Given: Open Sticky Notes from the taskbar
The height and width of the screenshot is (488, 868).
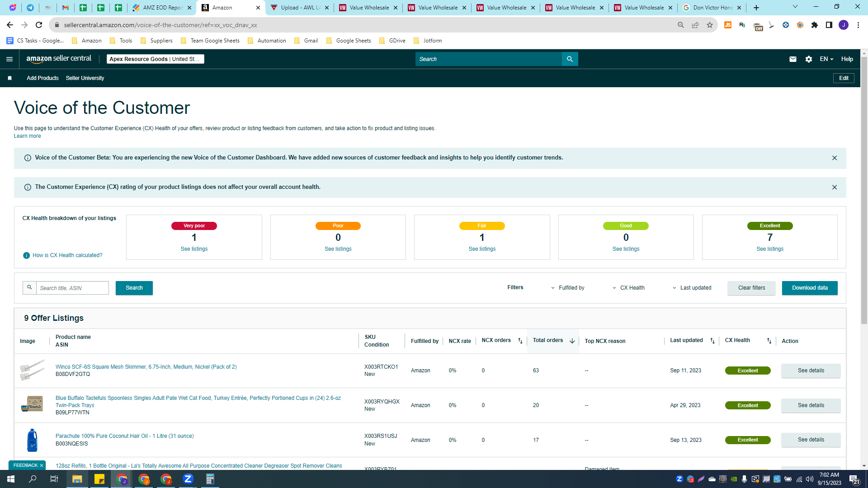Looking at the screenshot, I should (x=99, y=479).
